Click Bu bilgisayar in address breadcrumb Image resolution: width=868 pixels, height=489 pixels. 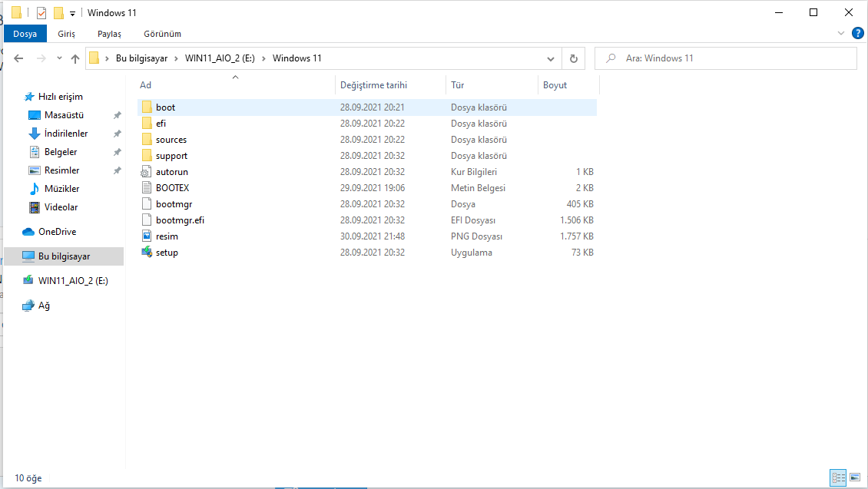141,58
